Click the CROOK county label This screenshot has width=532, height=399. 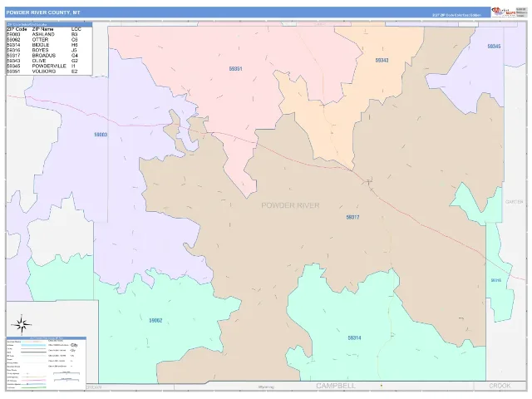coord(500,386)
